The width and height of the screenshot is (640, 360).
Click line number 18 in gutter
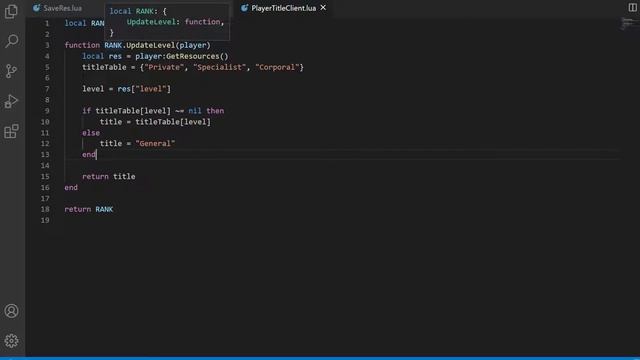(45, 209)
